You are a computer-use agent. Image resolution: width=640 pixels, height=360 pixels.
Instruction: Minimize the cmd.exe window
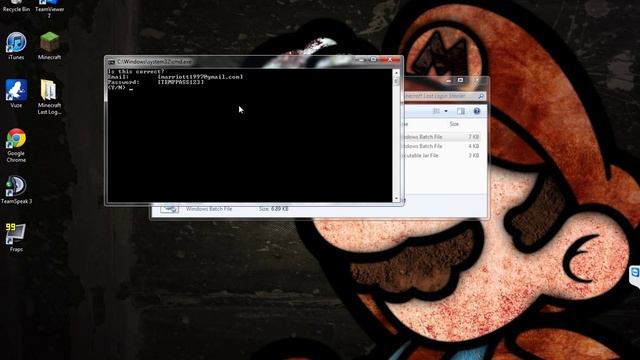(360, 60)
